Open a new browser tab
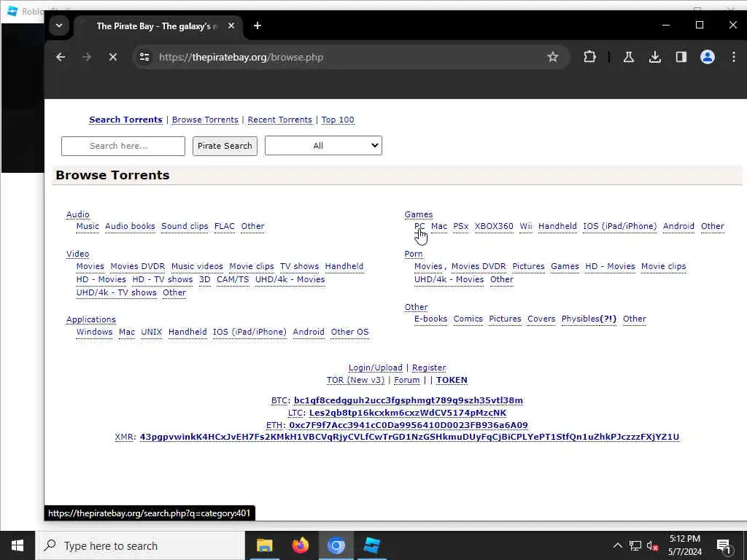This screenshot has width=747, height=560. click(258, 26)
